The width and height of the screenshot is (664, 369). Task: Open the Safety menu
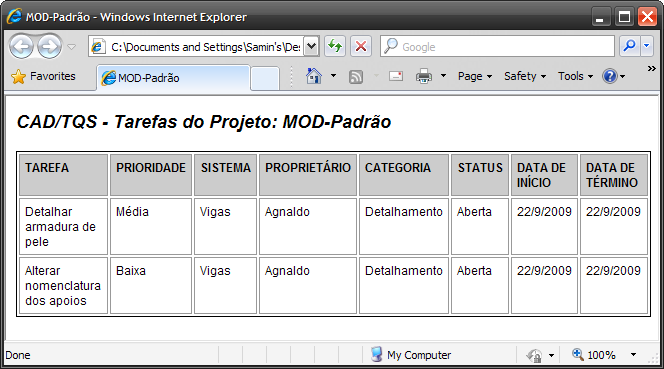525,76
